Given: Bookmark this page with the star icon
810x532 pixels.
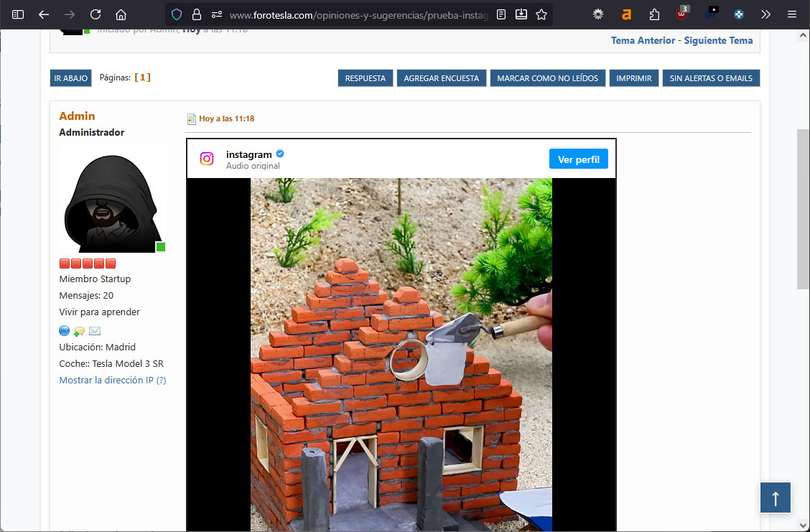Looking at the screenshot, I should click(541, 14).
